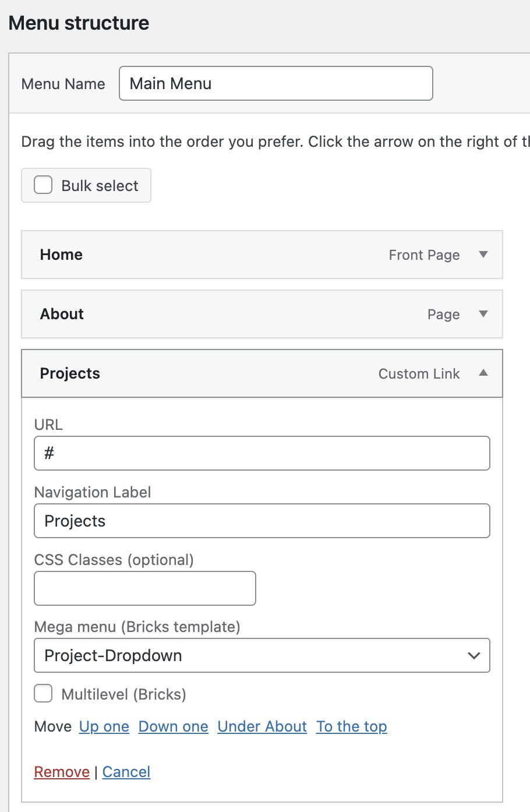The image size is (530, 812).
Task: Select the Home menu item bar
Action: [x=262, y=255]
